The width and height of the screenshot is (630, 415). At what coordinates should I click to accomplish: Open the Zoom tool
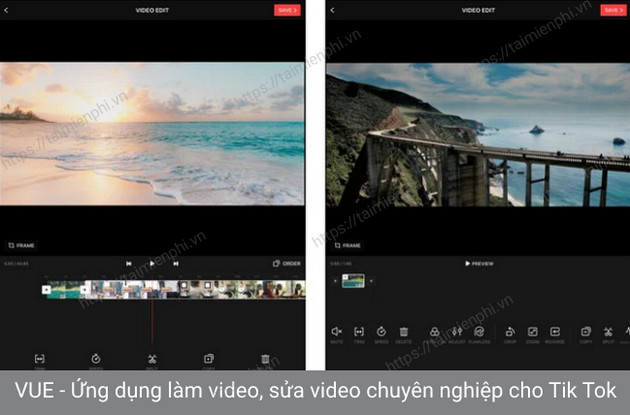(x=533, y=331)
